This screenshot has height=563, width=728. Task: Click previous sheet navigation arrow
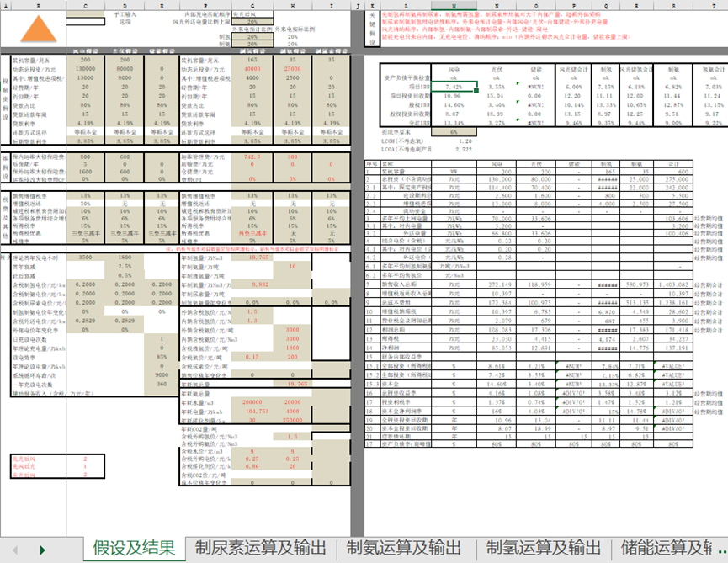pos(14,550)
